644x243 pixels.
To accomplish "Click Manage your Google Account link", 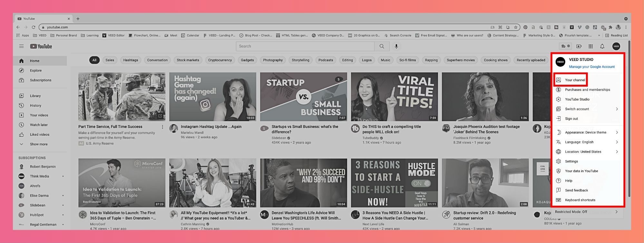I will click(592, 67).
